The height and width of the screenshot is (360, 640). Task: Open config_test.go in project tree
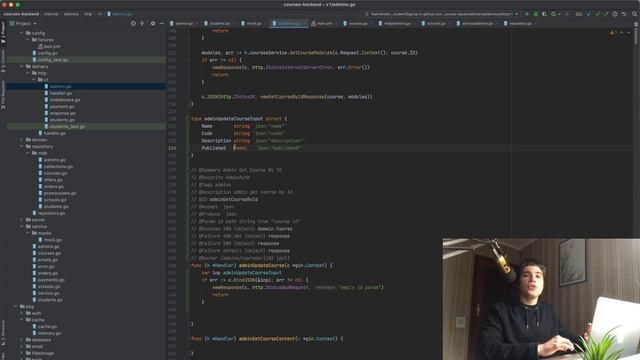point(52,60)
